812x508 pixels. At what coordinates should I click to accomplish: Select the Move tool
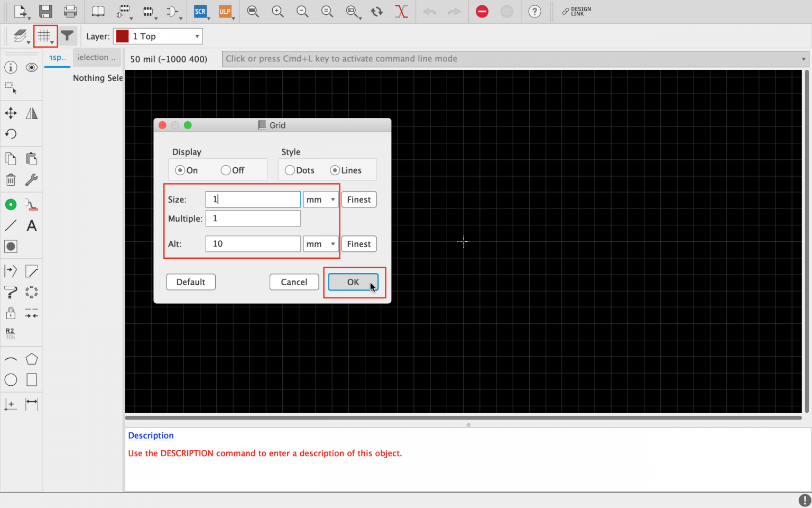click(x=11, y=113)
